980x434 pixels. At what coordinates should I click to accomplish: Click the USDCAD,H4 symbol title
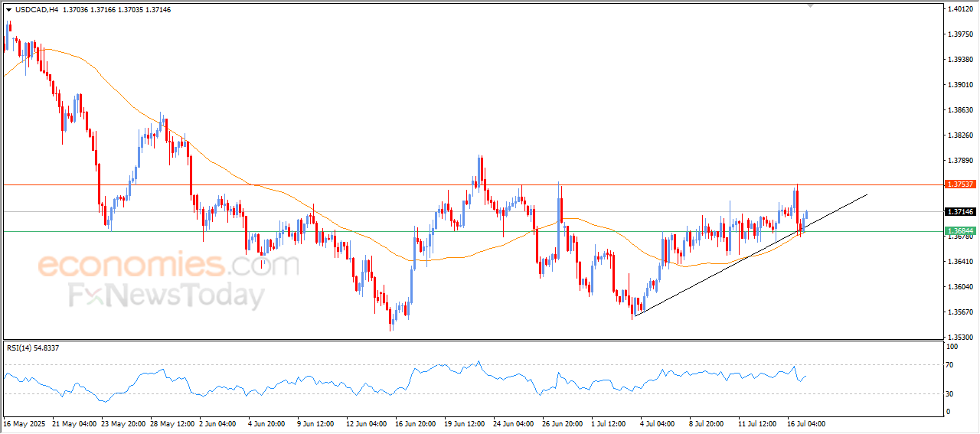(37, 10)
